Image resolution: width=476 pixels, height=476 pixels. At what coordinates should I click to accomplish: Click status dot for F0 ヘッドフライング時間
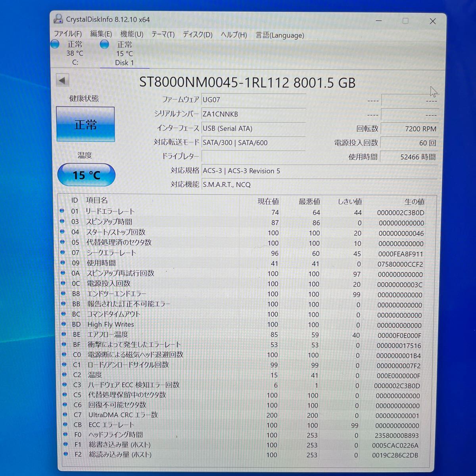(65, 434)
